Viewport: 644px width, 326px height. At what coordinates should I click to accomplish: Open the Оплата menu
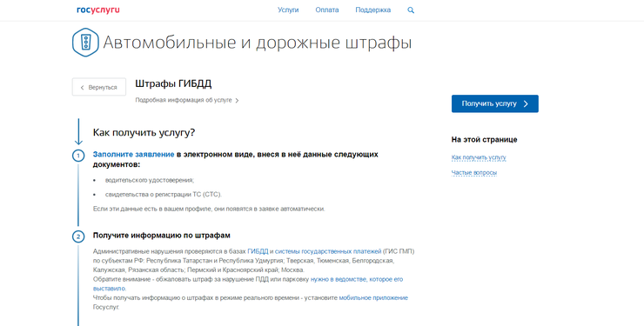coord(327,10)
